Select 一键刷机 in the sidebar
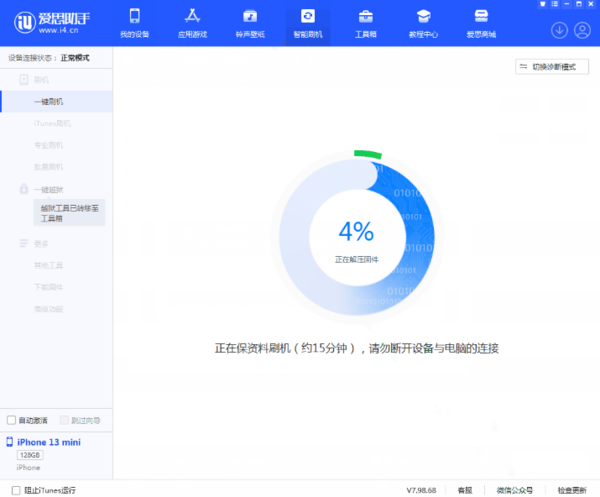This screenshot has width=600, height=497. coord(49,101)
